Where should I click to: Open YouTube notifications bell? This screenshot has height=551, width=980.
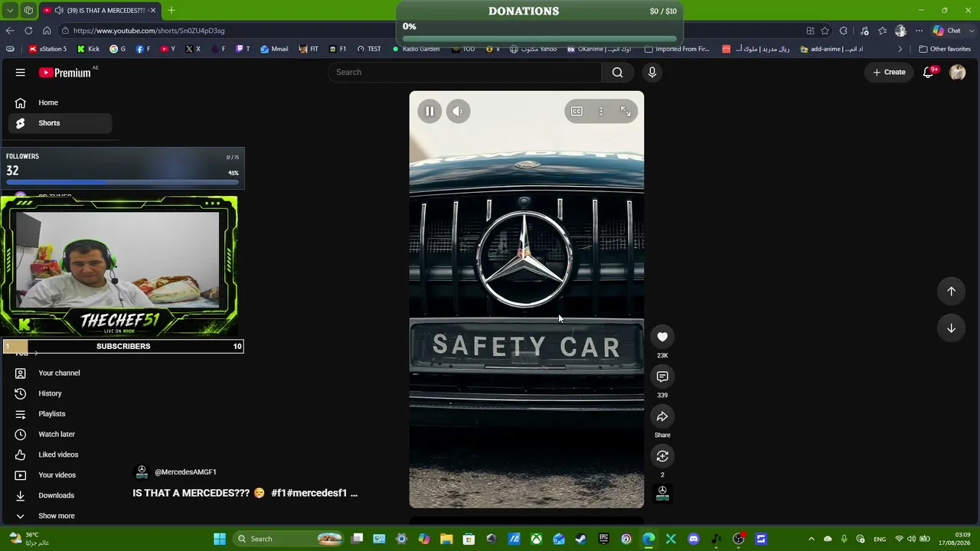click(x=929, y=73)
